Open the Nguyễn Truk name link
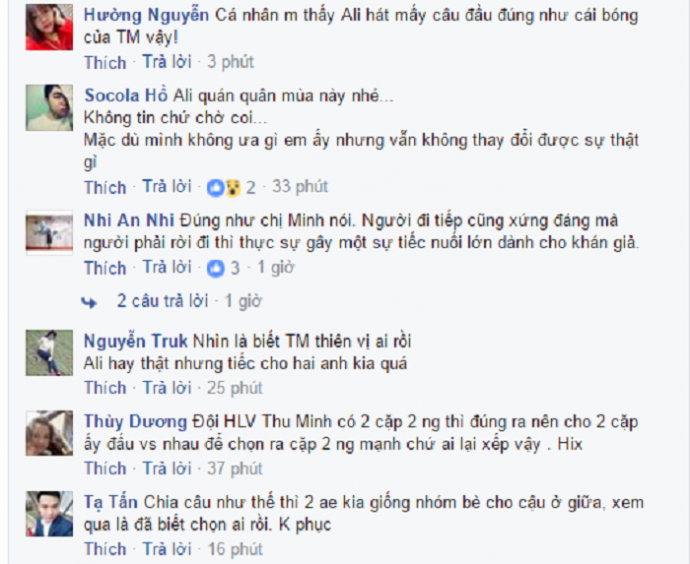This screenshot has width=690, height=564. (x=136, y=341)
